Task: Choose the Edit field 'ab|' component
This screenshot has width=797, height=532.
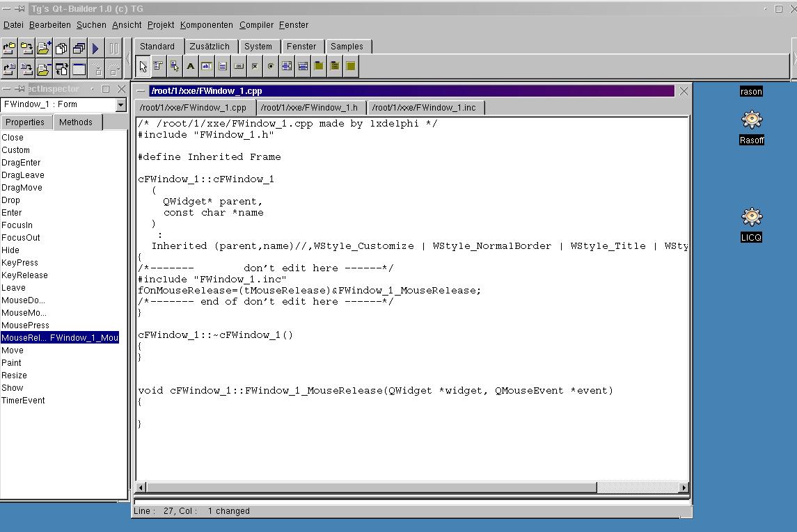Action: point(207,66)
